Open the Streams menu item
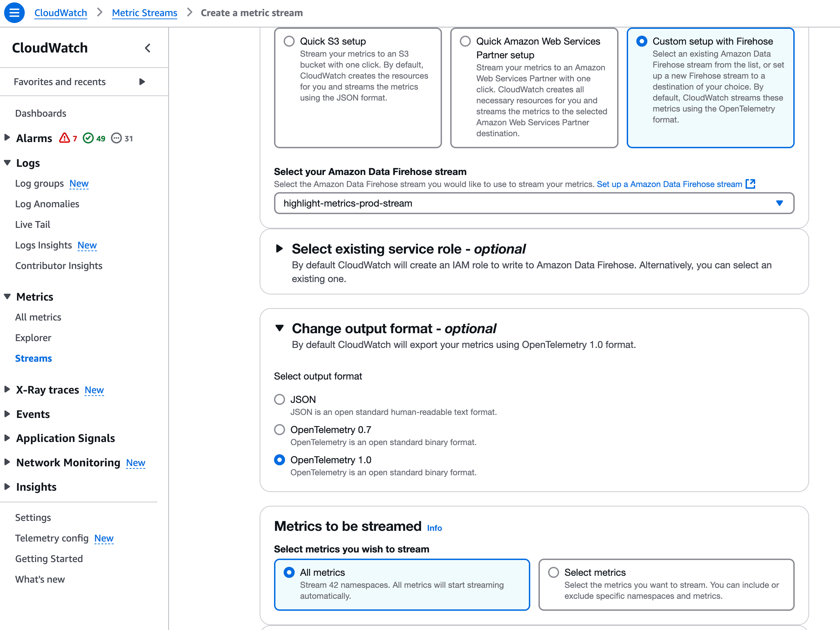This screenshot has width=840, height=630. coord(34,358)
